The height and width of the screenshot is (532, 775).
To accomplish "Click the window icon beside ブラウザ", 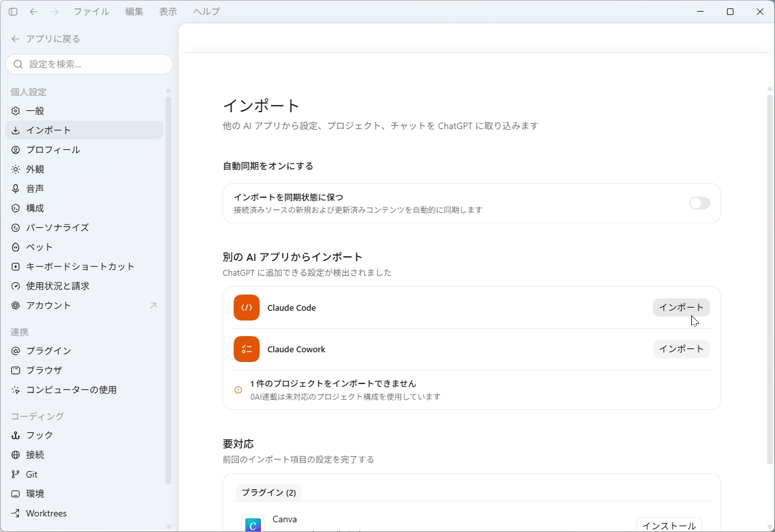I will click(x=16, y=370).
